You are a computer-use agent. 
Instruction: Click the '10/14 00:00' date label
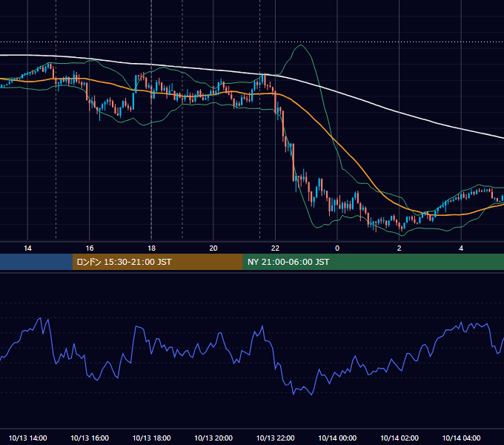pos(337,438)
